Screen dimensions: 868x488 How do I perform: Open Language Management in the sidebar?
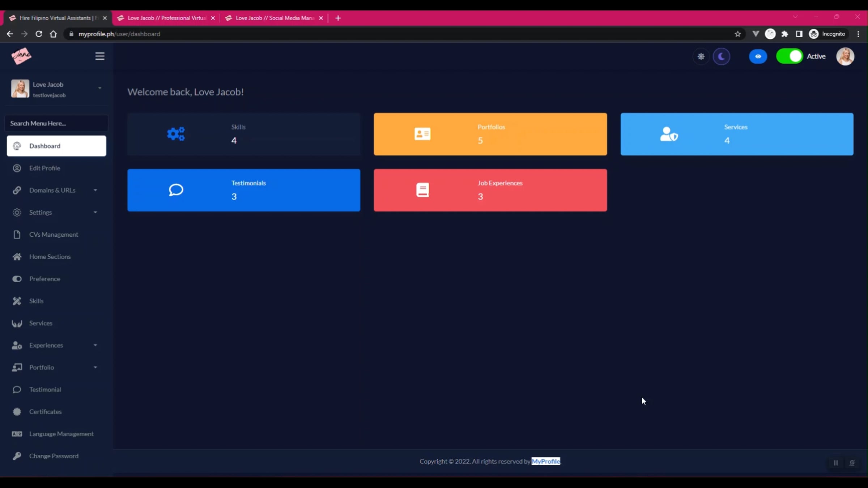pyautogui.click(x=61, y=434)
